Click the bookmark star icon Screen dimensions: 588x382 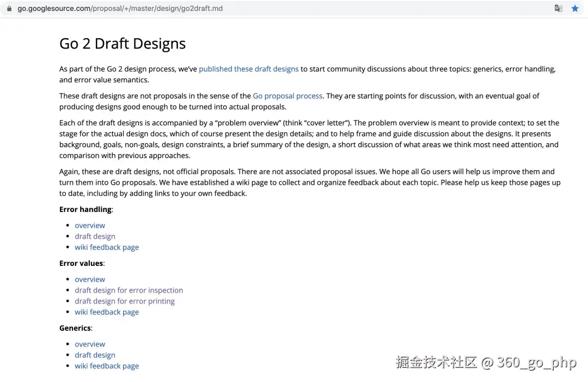click(575, 9)
